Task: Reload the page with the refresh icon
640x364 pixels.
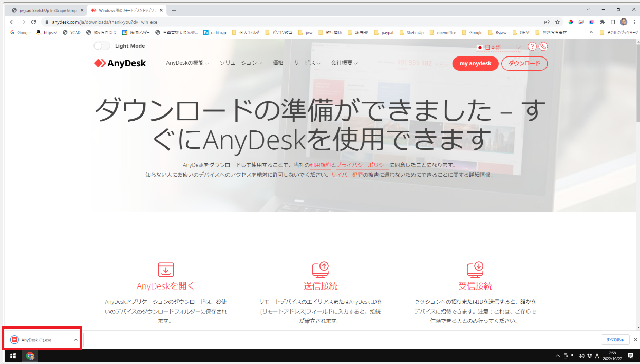Action: tap(34, 22)
